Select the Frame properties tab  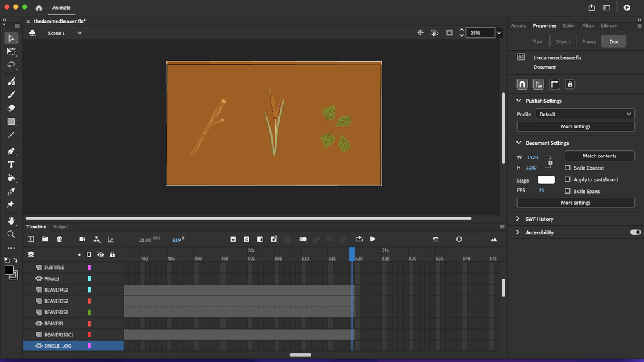pos(589,41)
